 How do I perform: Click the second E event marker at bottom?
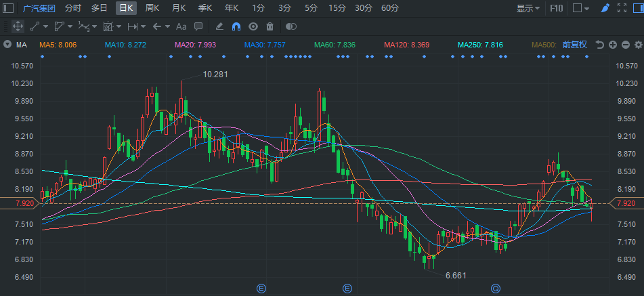point(348,289)
